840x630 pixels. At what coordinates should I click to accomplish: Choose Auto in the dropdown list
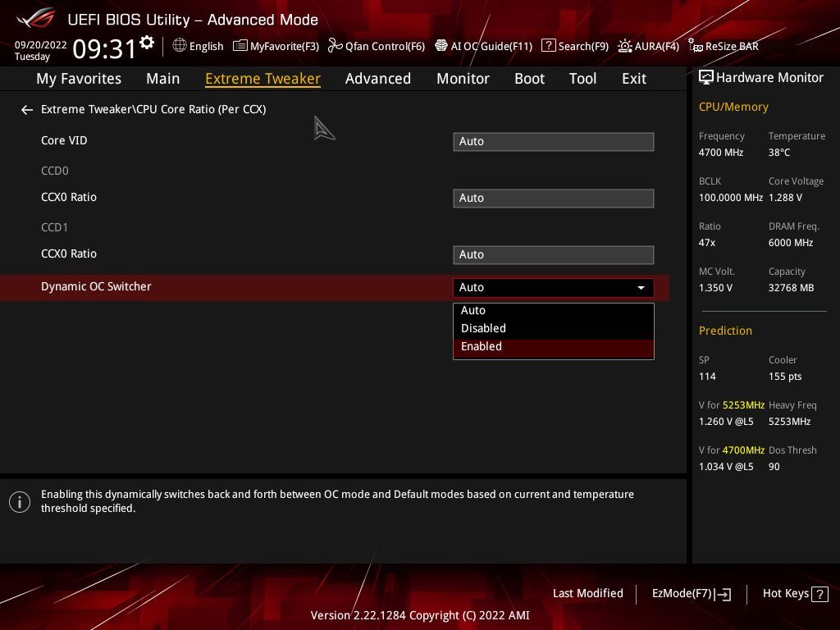click(554, 311)
